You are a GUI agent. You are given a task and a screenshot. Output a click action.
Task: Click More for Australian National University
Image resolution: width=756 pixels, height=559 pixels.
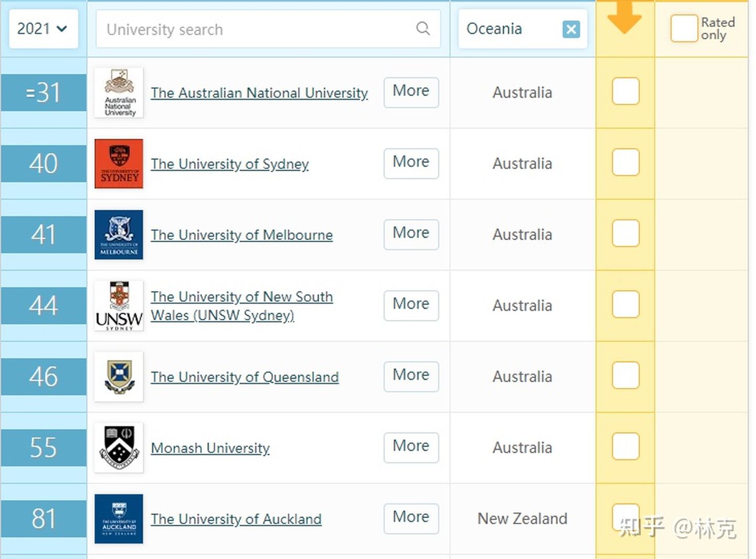(411, 92)
